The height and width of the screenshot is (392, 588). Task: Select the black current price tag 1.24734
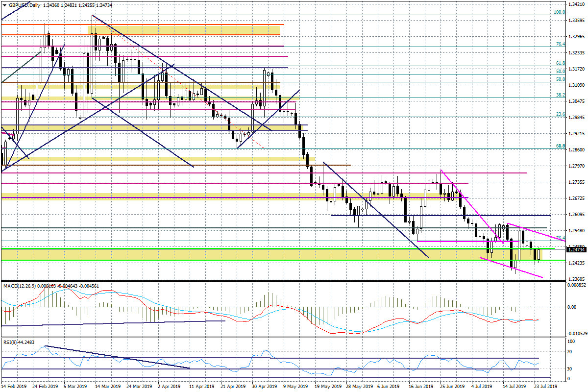577,249
